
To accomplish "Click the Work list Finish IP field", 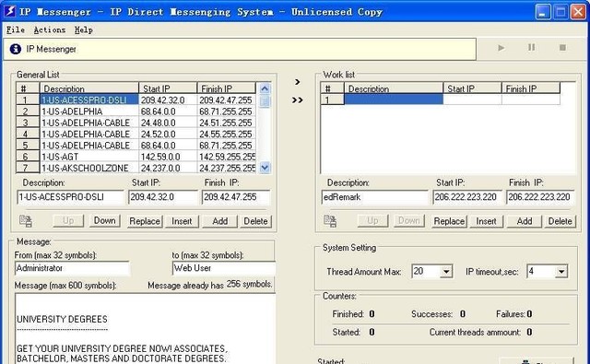I will click(540, 197).
